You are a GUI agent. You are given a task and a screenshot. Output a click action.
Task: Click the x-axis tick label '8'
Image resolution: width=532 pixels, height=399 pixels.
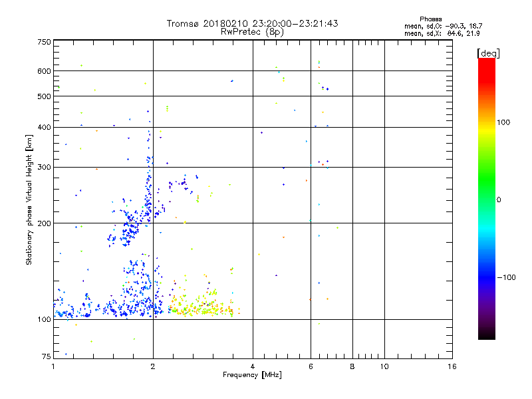click(352, 366)
